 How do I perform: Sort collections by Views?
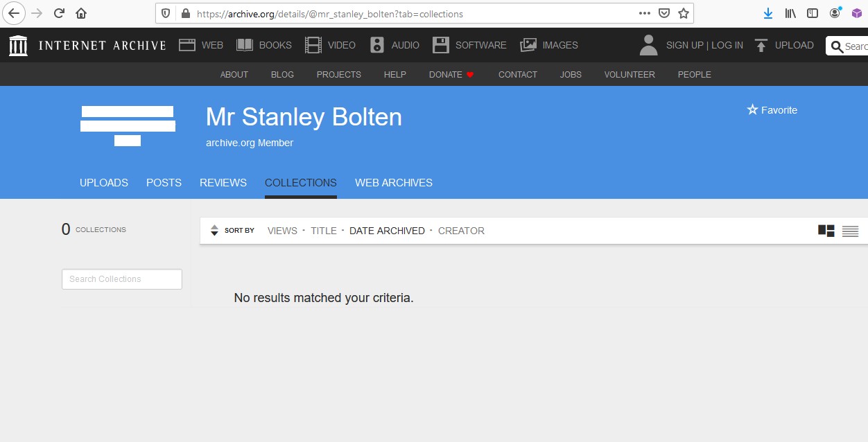(x=282, y=231)
